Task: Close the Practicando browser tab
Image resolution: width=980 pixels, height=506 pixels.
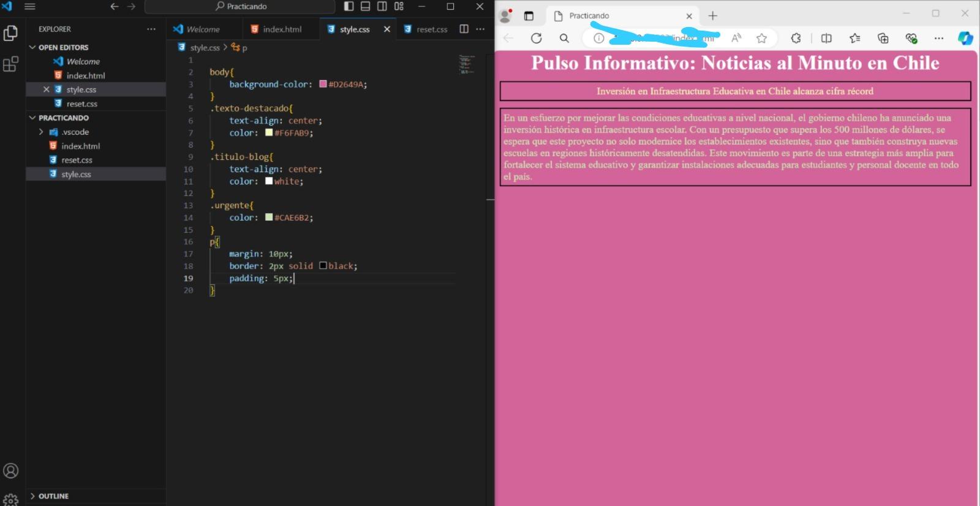Action: click(x=689, y=16)
